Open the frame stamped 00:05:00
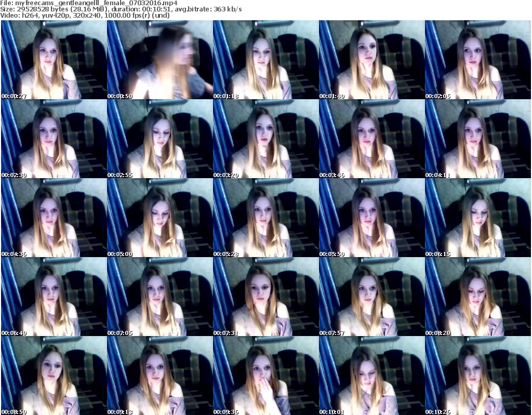The image size is (532, 415). [159, 218]
